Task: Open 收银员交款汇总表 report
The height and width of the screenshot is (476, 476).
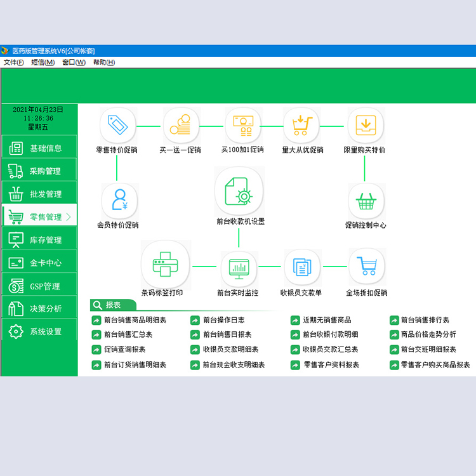Action: click(330, 350)
